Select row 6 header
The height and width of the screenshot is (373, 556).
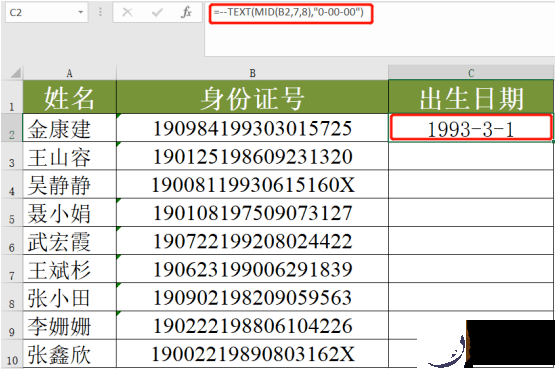tap(12, 240)
